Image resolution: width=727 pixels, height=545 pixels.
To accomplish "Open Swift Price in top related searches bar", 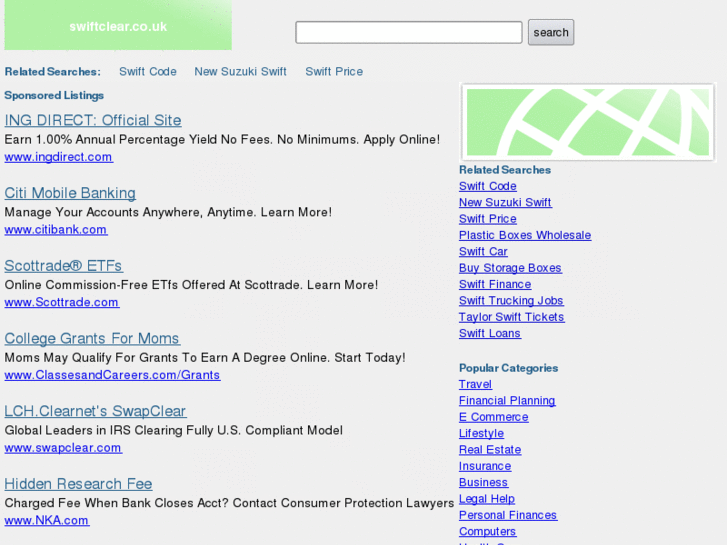I will click(x=334, y=72).
